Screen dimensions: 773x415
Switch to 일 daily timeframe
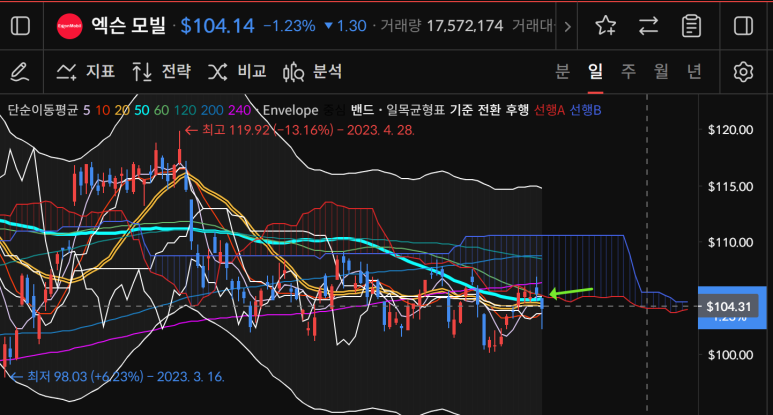(x=596, y=71)
